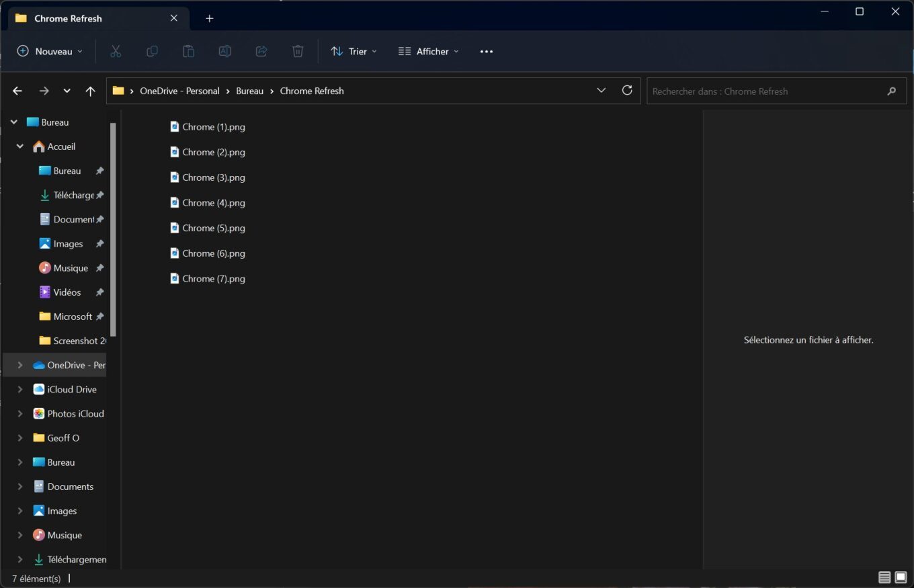
Task: Open the Afficher view menu
Action: [x=429, y=51]
